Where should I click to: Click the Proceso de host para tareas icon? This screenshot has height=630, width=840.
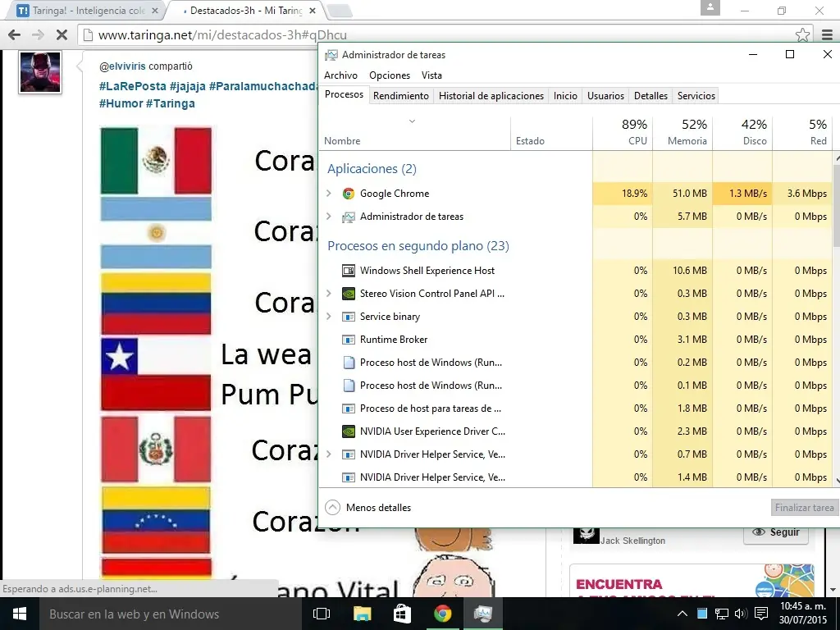point(348,409)
